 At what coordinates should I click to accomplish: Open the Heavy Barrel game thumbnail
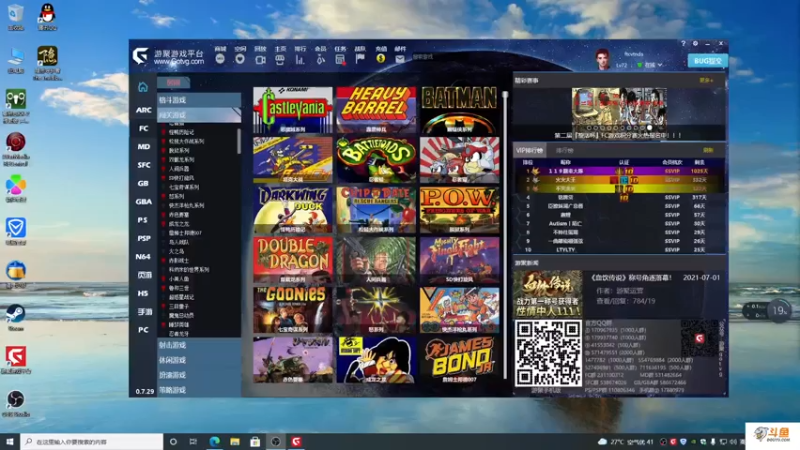click(x=376, y=110)
